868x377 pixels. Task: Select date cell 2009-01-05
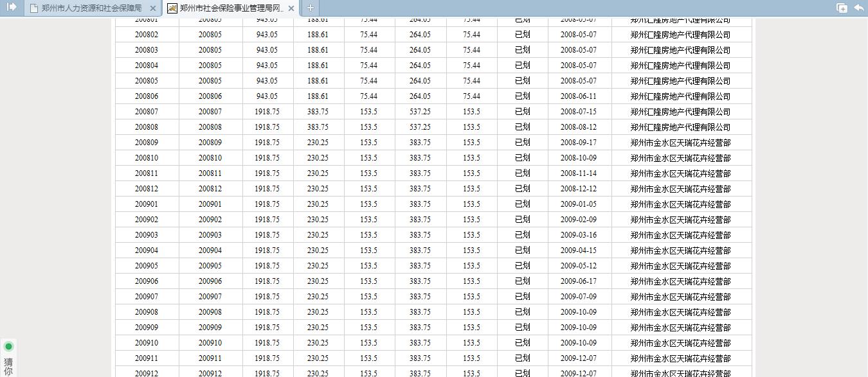coord(579,204)
